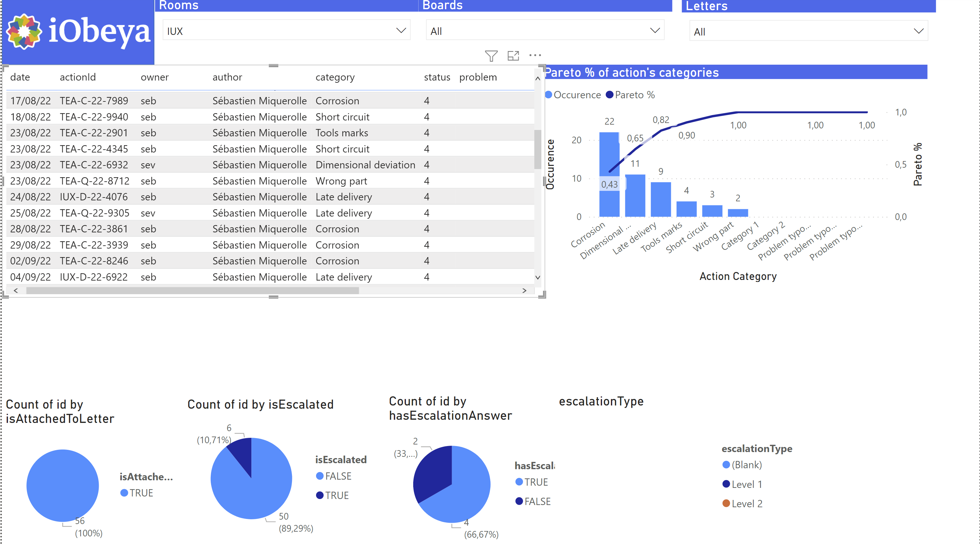Viewport: 980px width, 544px height.
Task: Open the More options menu of the table visual
Action: click(534, 55)
